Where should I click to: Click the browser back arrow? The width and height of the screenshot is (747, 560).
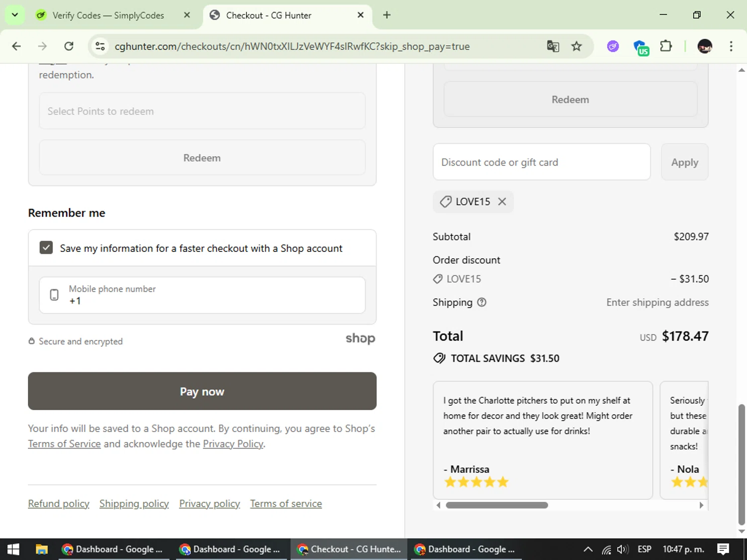tap(16, 46)
